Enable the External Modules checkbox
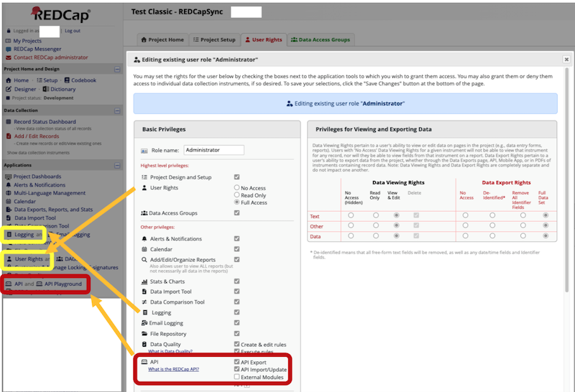This screenshot has width=575, height=392. [x=237, y=377]
